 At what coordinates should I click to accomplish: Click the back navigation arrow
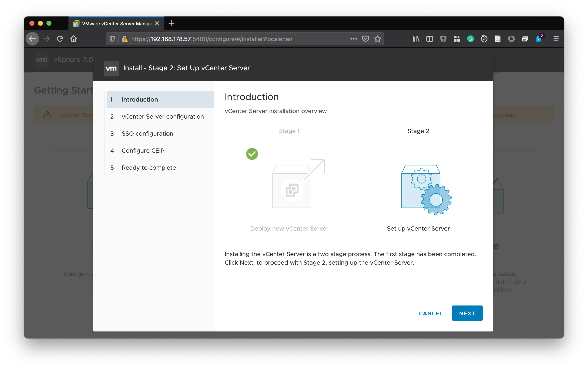(33, 39)
